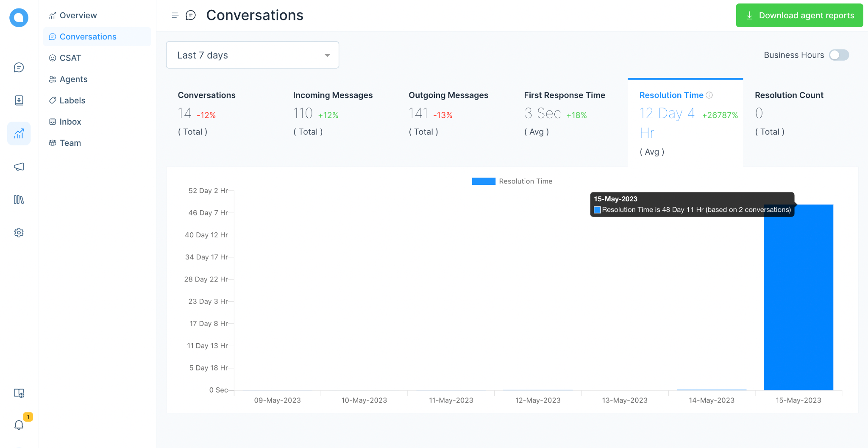Open the Last 7 days dropdown
Viewport: 868px width, 448px height.
pyautogui.click(x=253, y=55)
